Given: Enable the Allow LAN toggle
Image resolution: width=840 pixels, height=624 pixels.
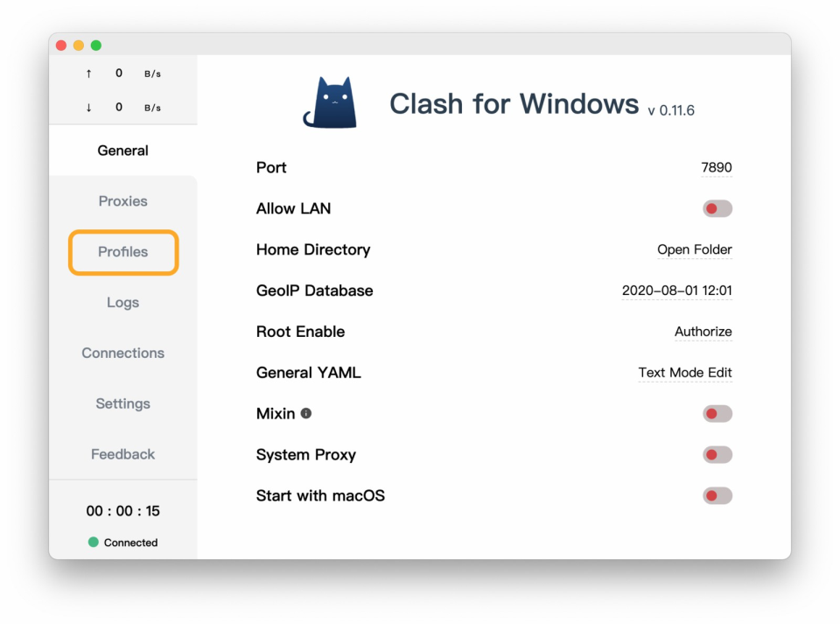Looking at the screenshot, I should coord(717,208).
